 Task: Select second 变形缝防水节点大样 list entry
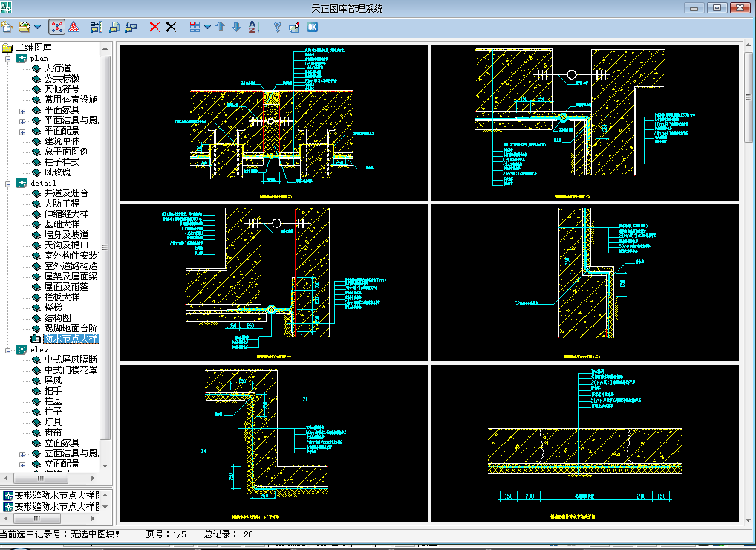pyautogui.click(x=51, y=507)
